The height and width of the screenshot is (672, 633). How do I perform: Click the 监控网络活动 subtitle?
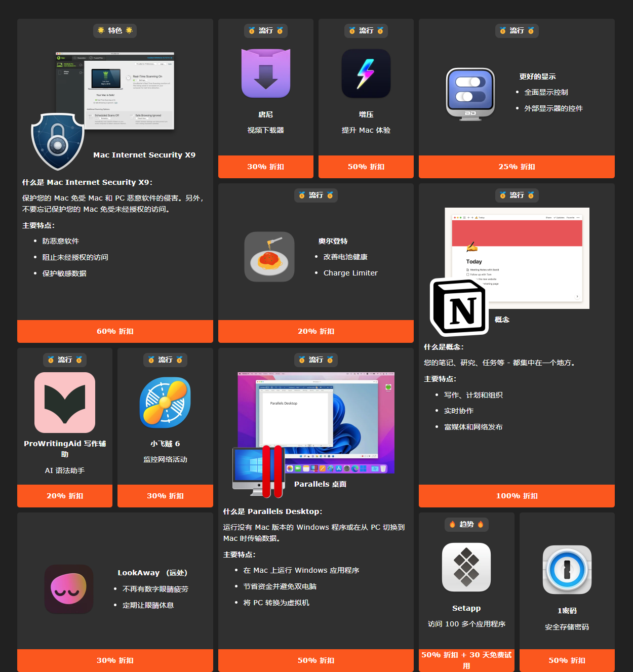(165, 459)
